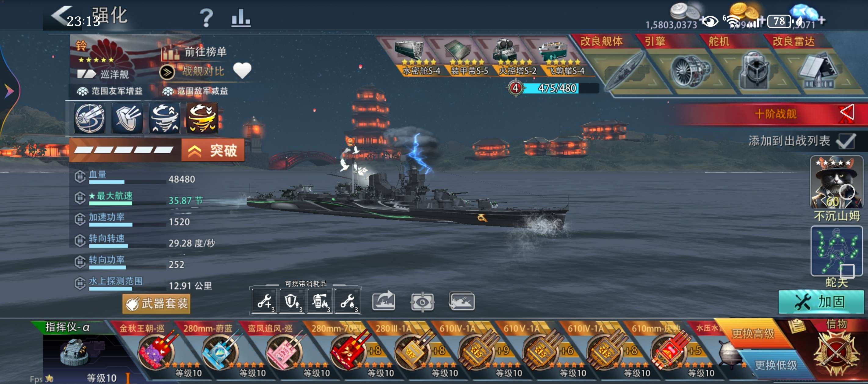868x384 pixels.
Task: Toggle the ship preview mode icon
Action: click(462, 301)
